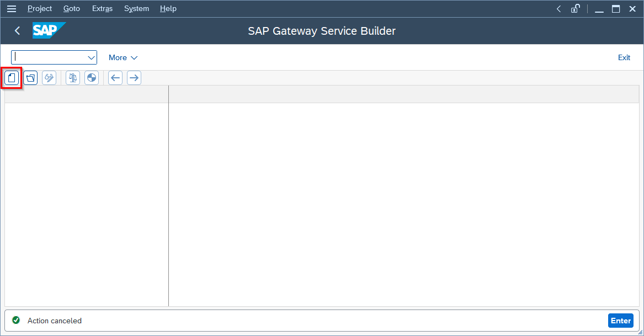The width and height of the screenshot is (644, 336).
Task: Open the Extras menu
Action: coord(102,8)
